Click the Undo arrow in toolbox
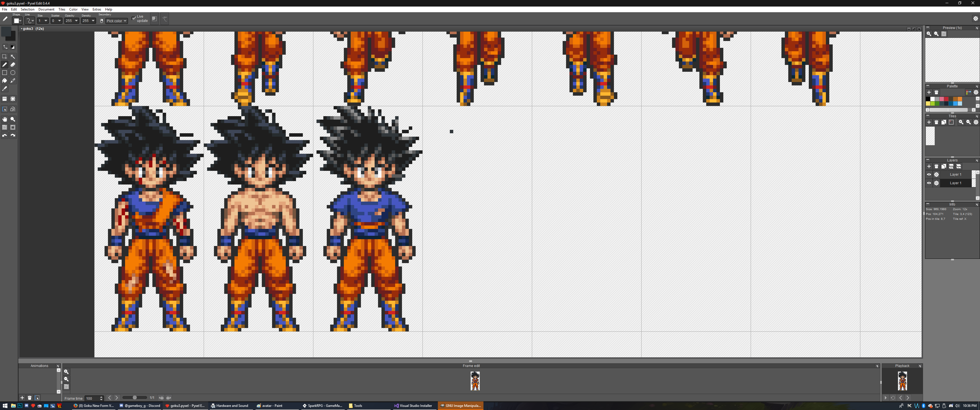Screen dimensions: 980x410 pos(5,136)
